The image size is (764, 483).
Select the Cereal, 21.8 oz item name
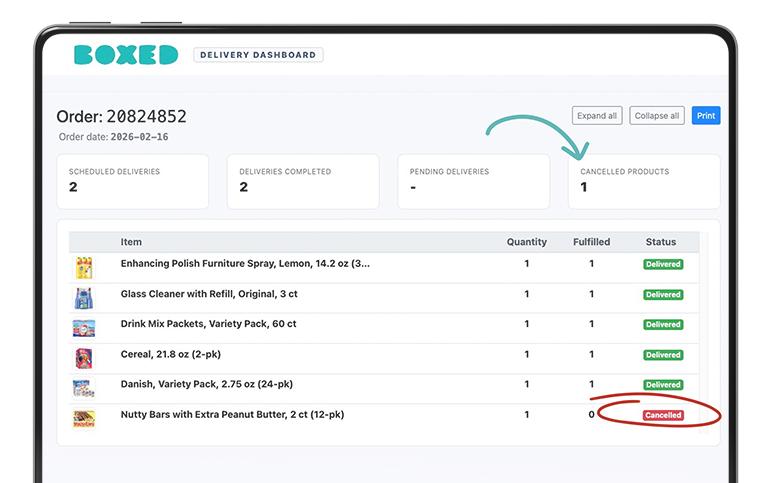click(171, 354)
